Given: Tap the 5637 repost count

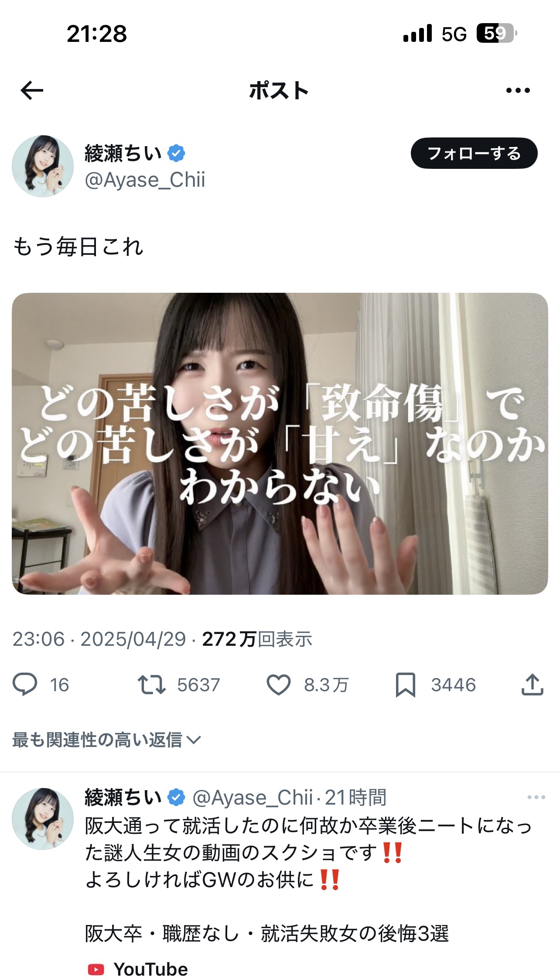Looking at the screenshot, I should click(x=198, y=685).
